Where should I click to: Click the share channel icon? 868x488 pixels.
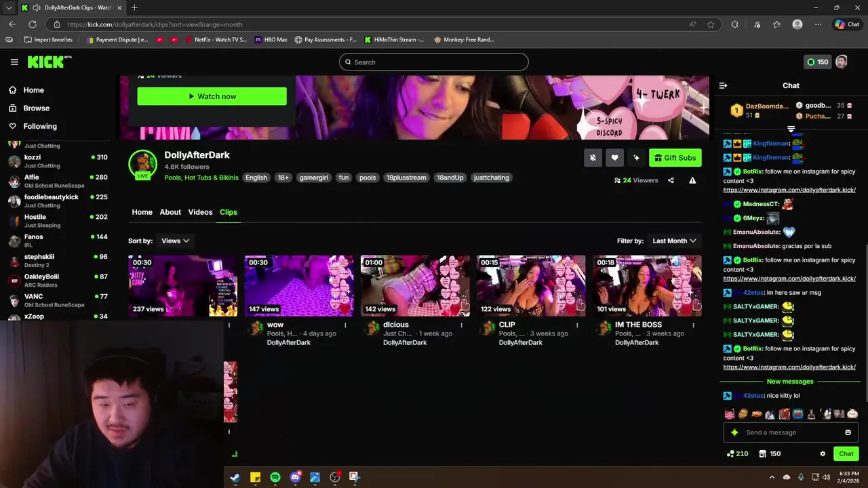pos(671,180)
